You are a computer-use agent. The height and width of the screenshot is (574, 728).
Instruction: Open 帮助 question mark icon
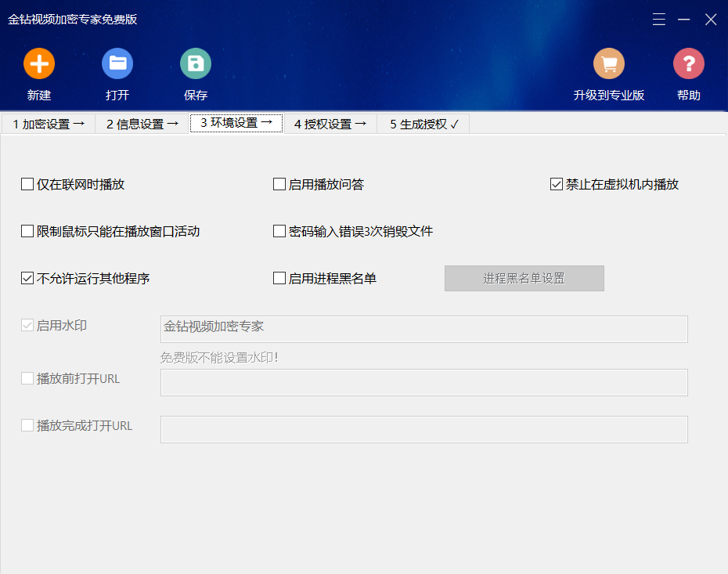click(689, 63)
